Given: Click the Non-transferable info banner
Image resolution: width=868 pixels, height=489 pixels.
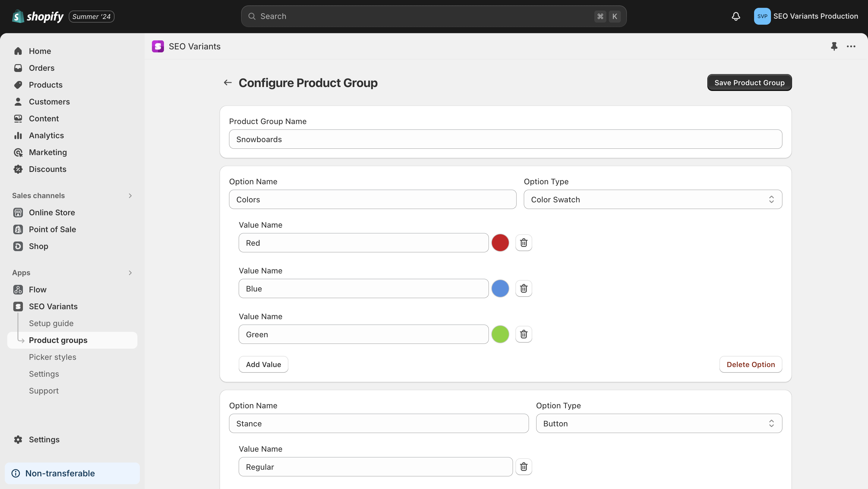Looking at the screenshot, I should (x=72, y=473).
